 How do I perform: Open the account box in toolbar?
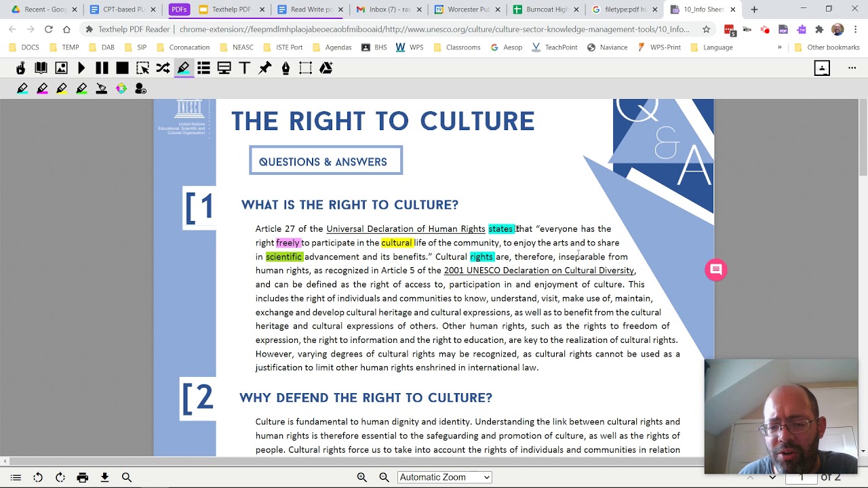pyautogui.click(x=822, y=68)
